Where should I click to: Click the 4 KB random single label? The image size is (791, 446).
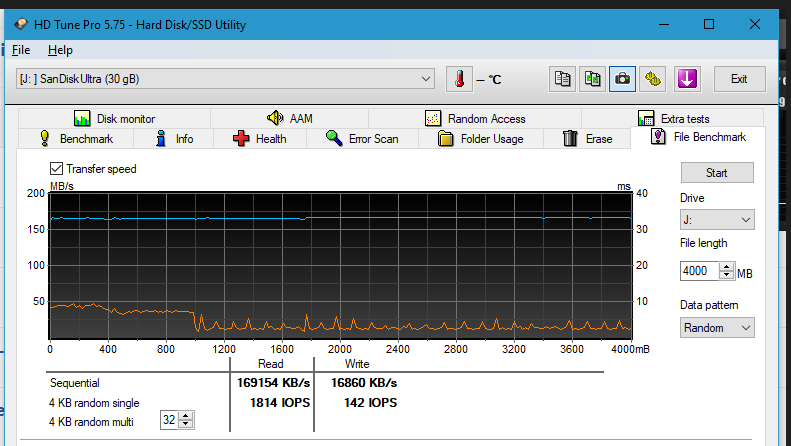[94, 403]
